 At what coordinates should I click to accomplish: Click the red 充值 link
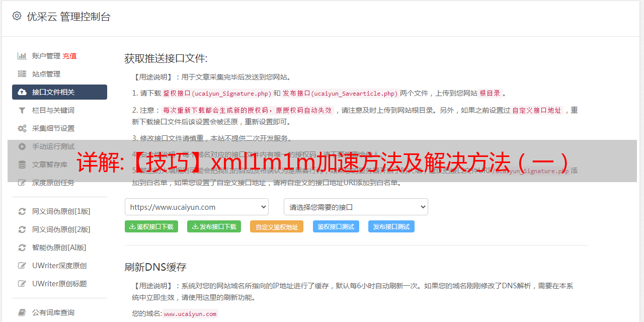(x=70, y=56)
